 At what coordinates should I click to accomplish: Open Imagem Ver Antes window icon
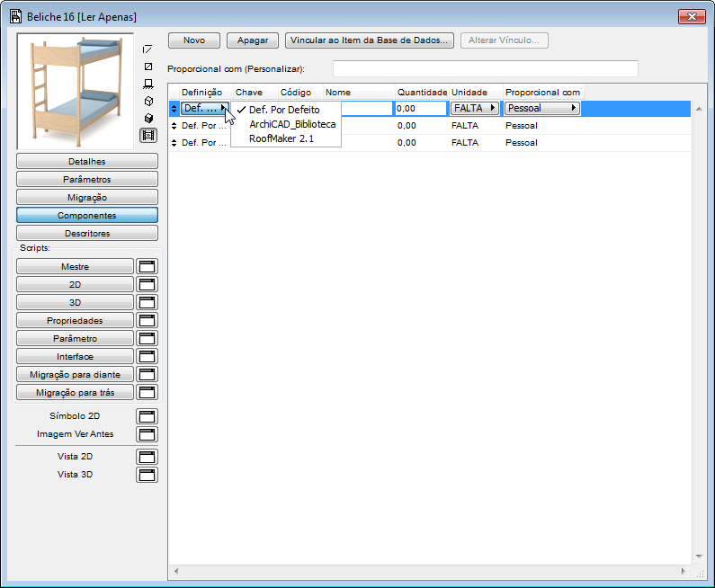pos(147,434)
